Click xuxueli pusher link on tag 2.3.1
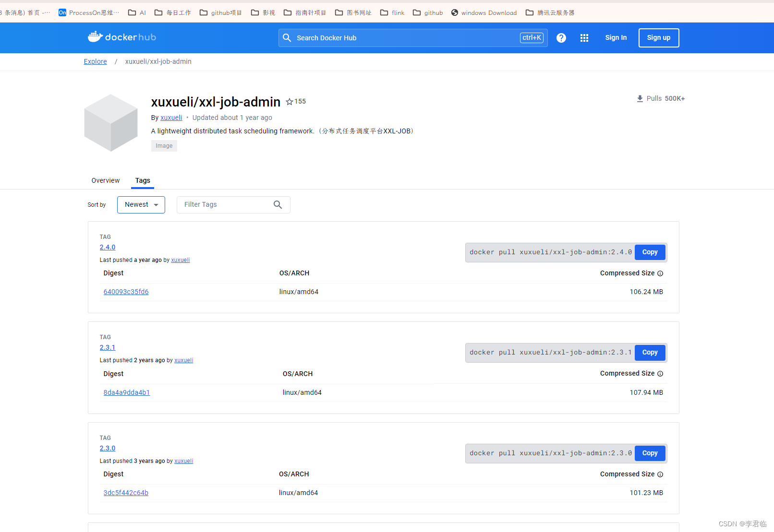The height and width of the screenshot is (532, 774). 184,360
